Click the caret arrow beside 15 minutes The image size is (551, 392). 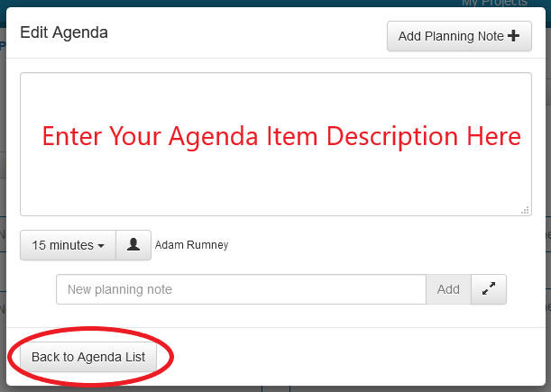[x=101, y=246]
